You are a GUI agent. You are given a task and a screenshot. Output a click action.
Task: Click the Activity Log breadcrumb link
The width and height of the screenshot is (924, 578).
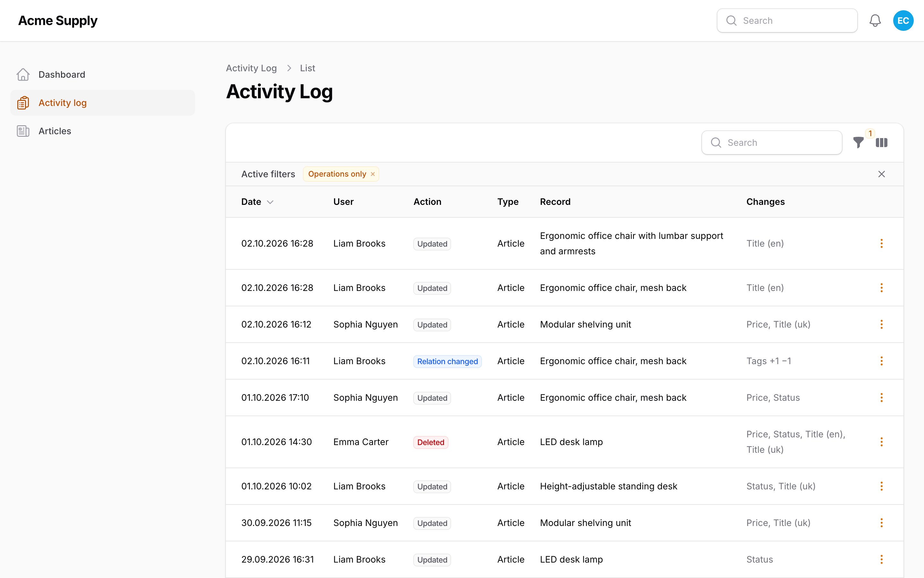point(251,68)
